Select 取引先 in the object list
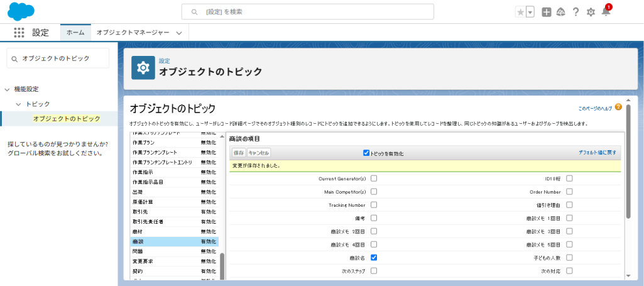The image size is (644, 286). (x=175, y=212)
